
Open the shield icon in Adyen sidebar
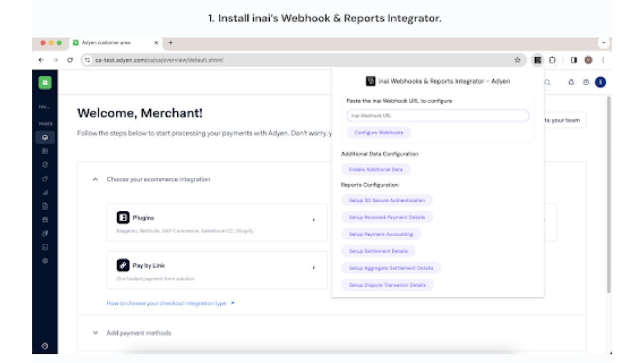click(45, 165)
